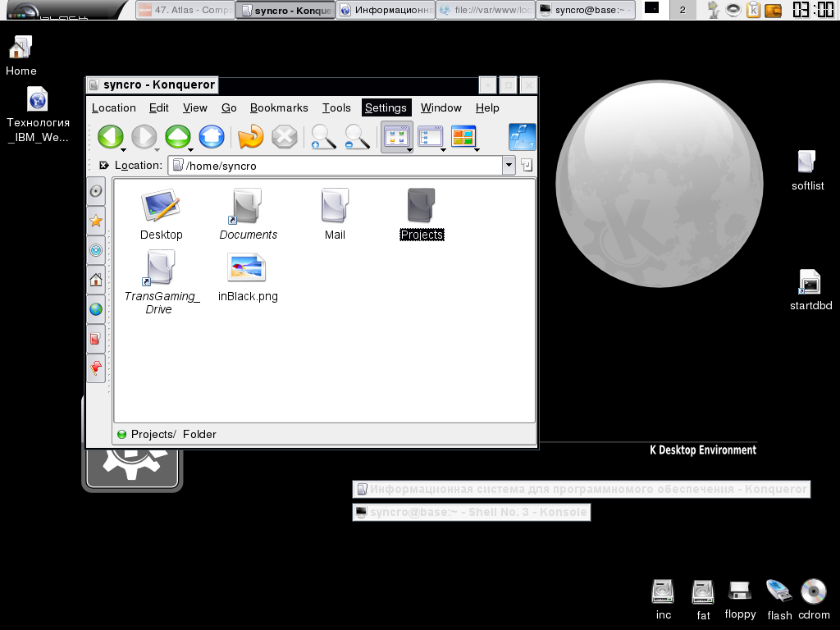Select the Projects folder

[x=422, y=214]
